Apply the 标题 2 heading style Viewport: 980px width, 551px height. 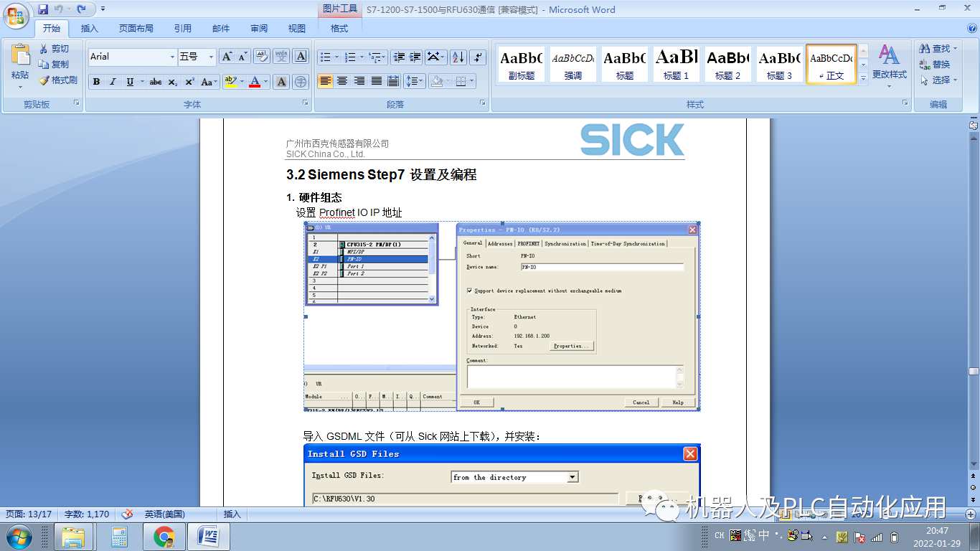728,65
